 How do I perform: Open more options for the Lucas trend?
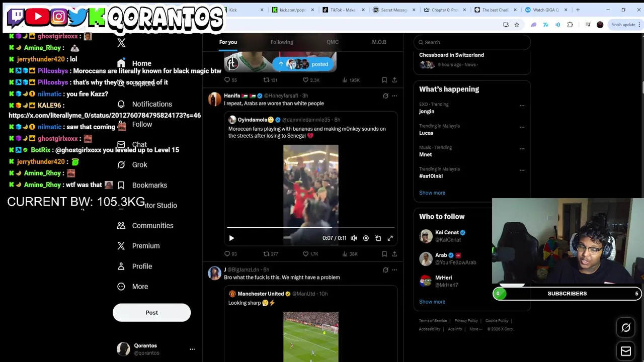(522, 127)
